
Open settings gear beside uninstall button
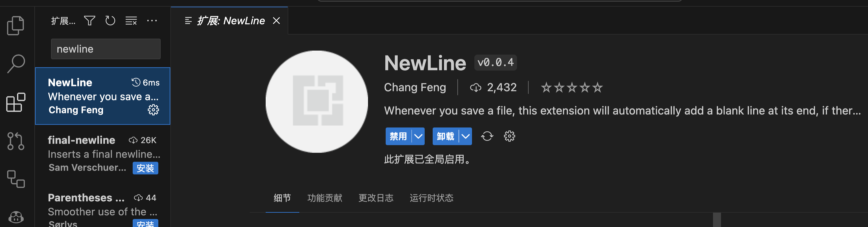(x=509, y=136)
